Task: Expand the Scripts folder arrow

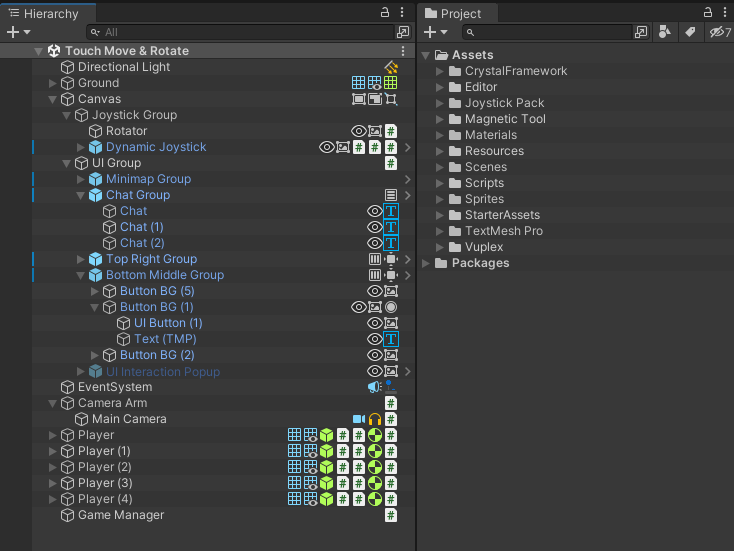Action: click(439, 183)
